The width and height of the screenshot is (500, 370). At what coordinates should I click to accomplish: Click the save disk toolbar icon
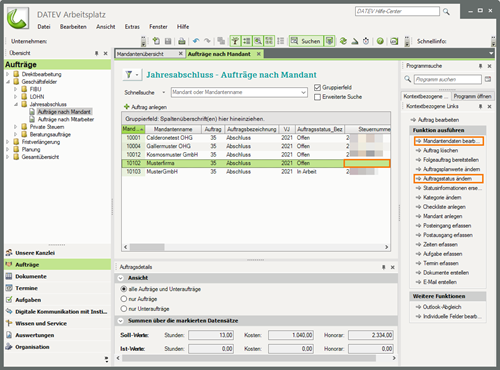point(168,41)
